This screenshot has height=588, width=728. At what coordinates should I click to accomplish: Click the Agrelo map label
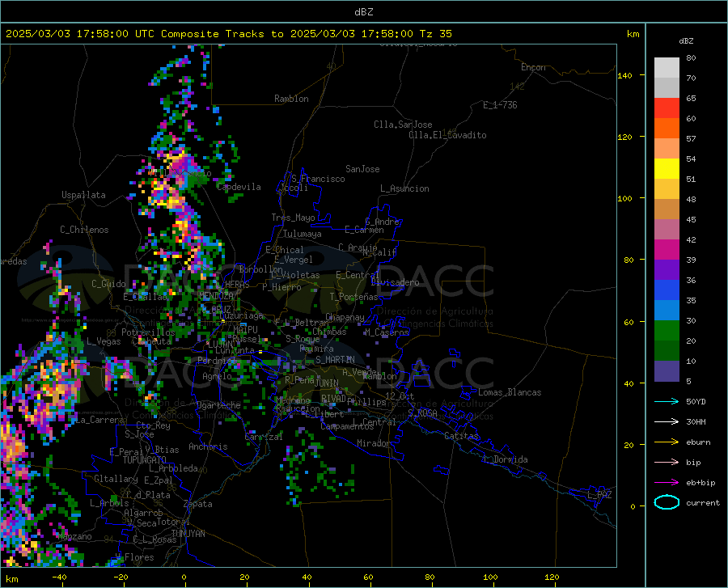pyautogui.click(x=217, y=376)
